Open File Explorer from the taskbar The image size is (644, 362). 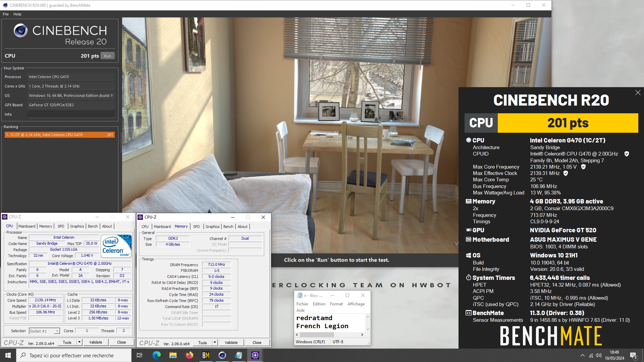pyautogui.click(x=173, y=355)
